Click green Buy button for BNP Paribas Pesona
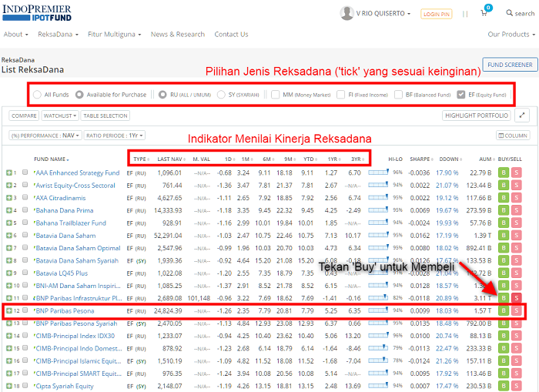539x392 pixels. tap(503, 310)
